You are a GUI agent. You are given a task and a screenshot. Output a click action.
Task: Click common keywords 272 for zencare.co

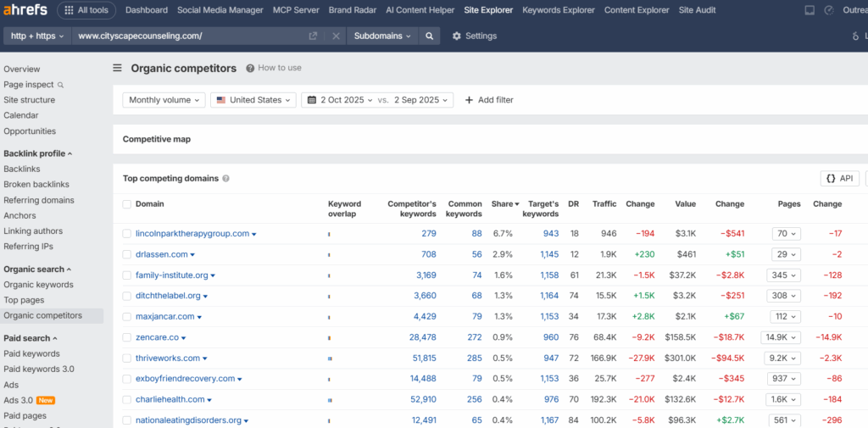coord(475,337)
